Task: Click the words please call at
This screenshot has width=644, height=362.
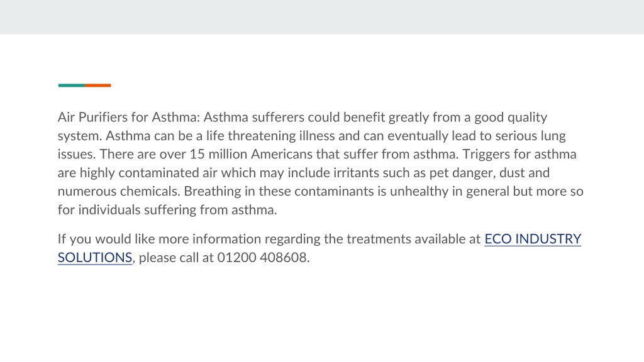Action: [x=176, y=258]
